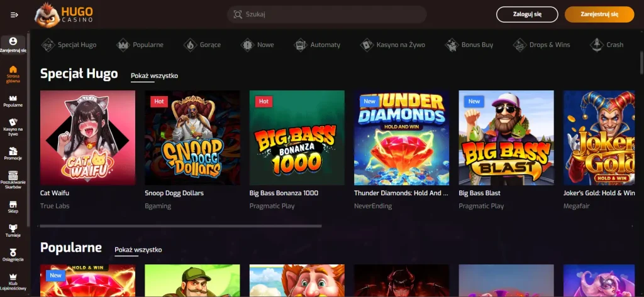Click the Bonus Buy category icon
Image resolution: width=644 pixels, height=297 pixels.
pyautogui.click(x=452, y=45)
